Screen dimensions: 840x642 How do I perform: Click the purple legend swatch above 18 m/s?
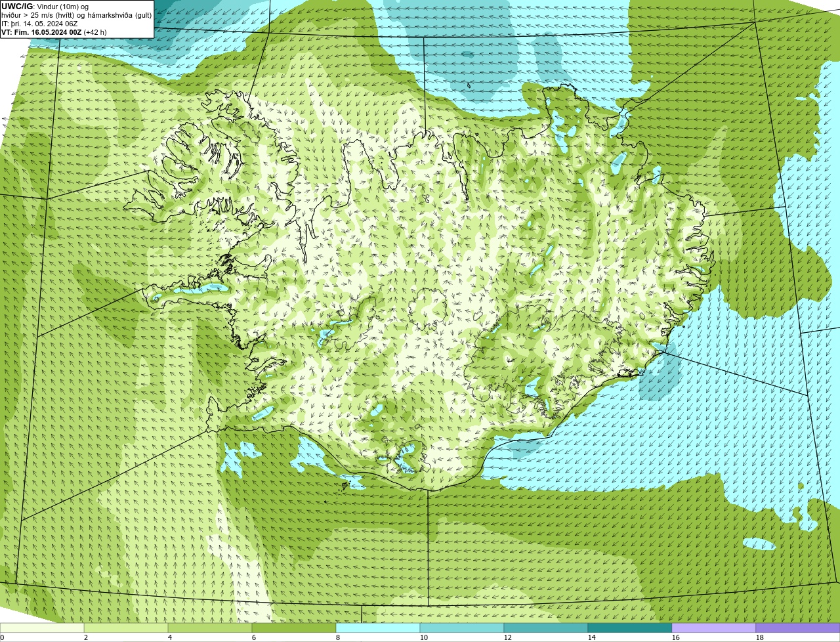[x=798, y=628]
